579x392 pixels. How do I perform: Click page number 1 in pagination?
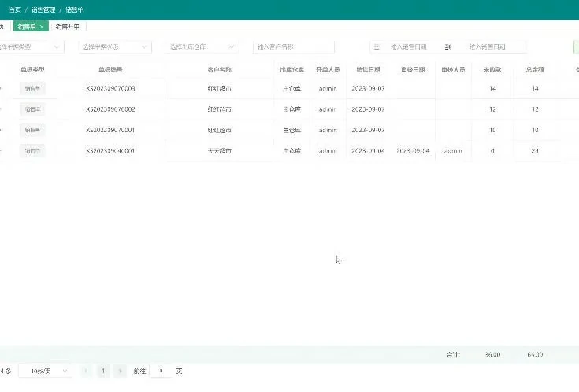103,371
